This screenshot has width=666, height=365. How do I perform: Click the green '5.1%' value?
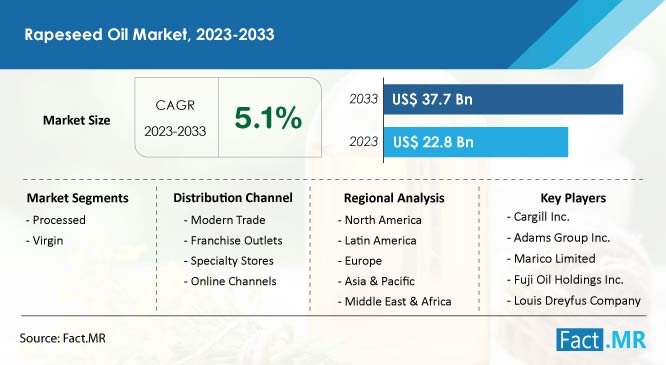point(268,118)
